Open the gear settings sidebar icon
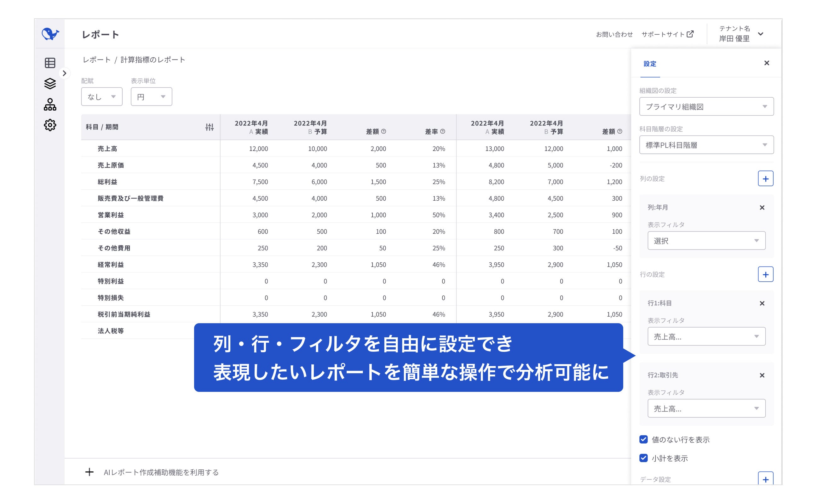The width and height of the screenshot is (817, 504). (x=50, y=125)
